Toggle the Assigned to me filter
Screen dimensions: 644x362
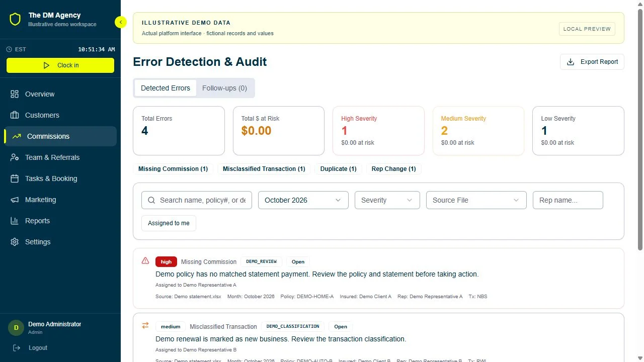[169, 223]
